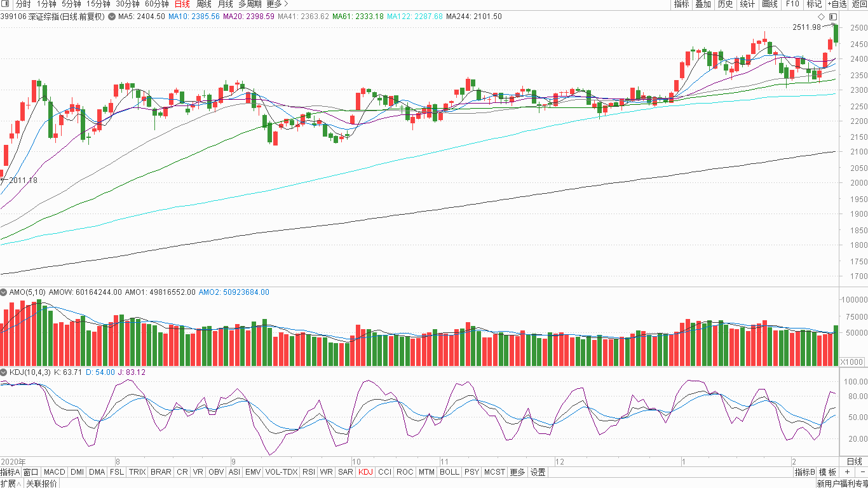Open the 关联报价 related quotes tab

tap(42, 484)
